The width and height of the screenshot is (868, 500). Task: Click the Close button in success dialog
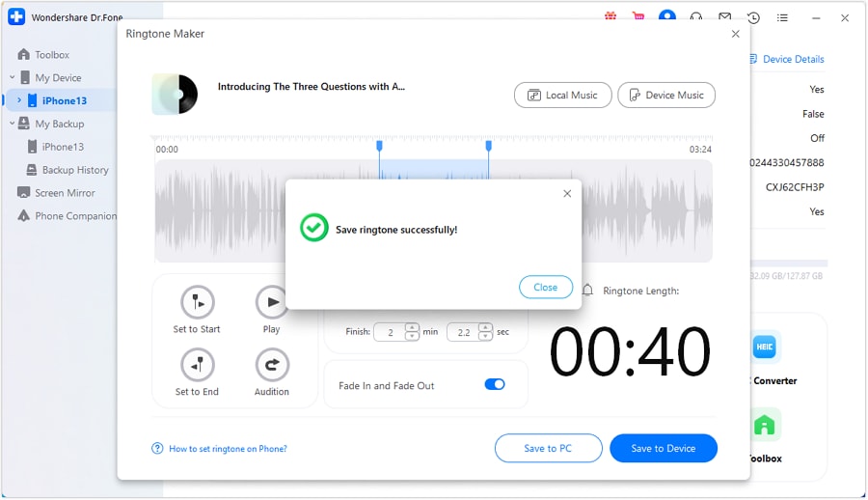point(545,287)
